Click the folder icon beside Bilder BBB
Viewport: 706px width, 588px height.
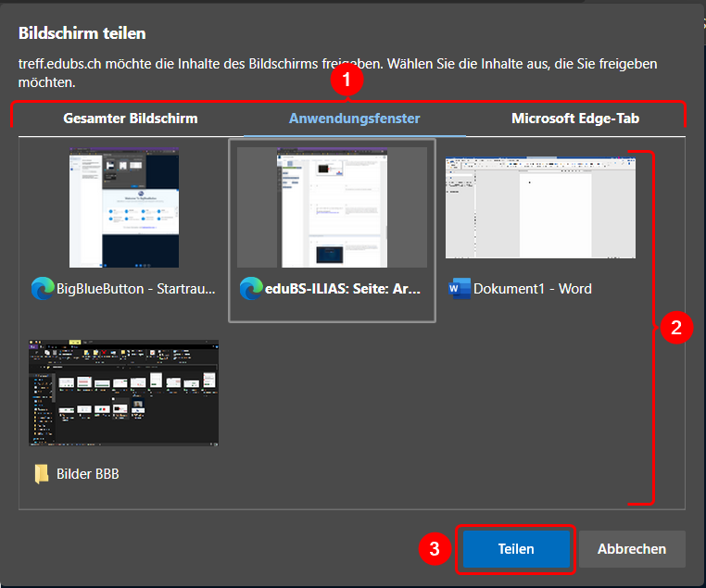42,474
